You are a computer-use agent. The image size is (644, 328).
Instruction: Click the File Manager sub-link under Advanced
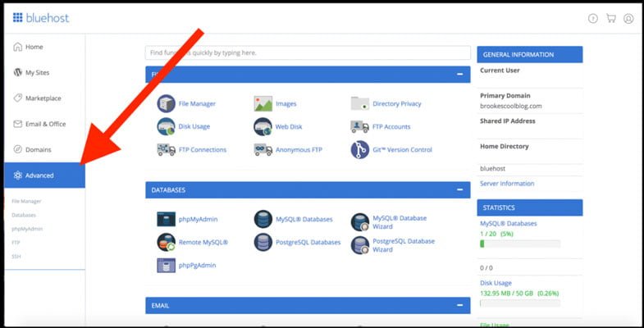click(27, 201)
